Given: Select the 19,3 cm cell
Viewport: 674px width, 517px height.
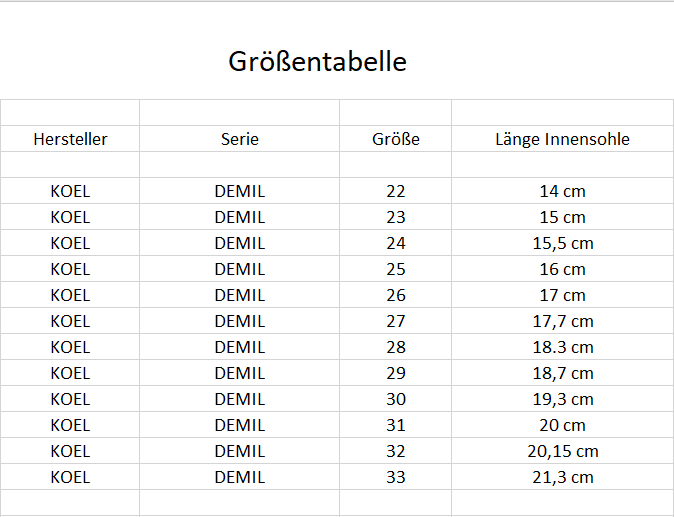Looking at the screenshot, I should 562,399.
